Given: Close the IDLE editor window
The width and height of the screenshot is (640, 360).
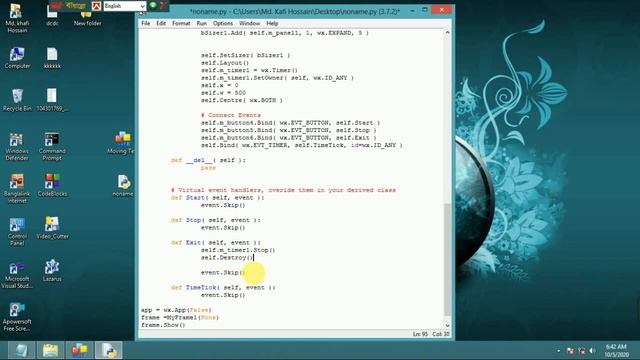Looking at the screenshot, I should click(442, 10).
